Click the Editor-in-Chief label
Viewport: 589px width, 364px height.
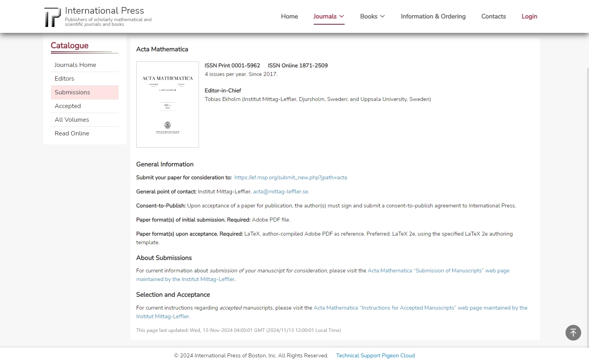click(x=223, y=90)
